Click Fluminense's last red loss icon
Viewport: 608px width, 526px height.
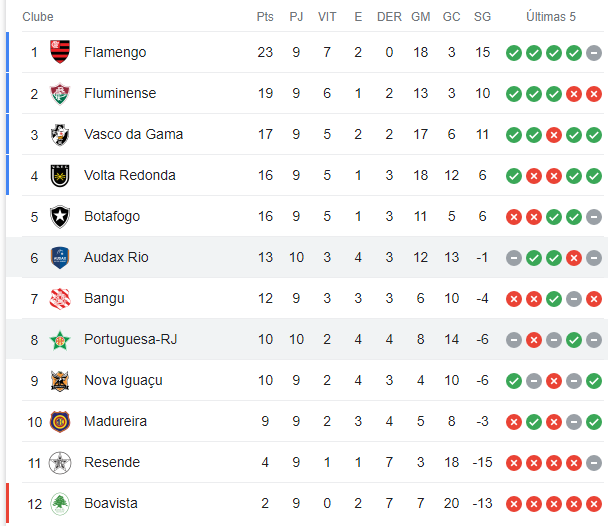click(x=594, y=94)
